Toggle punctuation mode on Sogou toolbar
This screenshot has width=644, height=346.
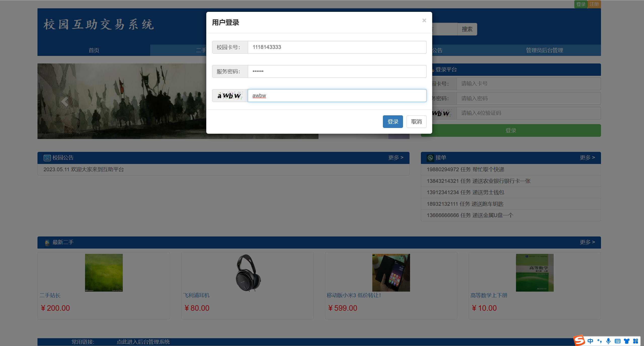[599, 341]
